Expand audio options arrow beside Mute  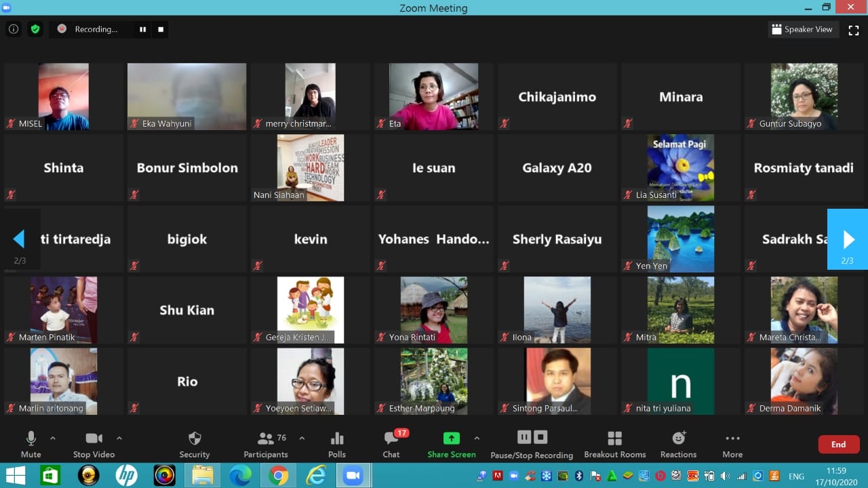tap(53, 438)
